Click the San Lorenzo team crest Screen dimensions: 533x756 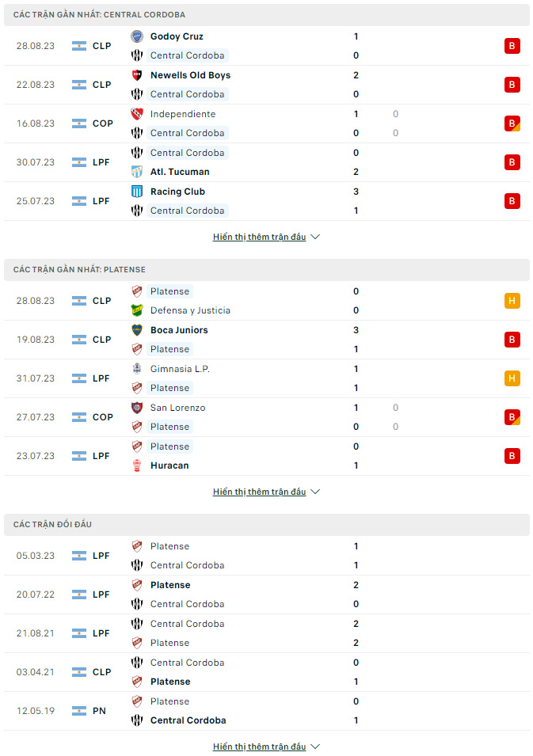(x=137, y=408)
